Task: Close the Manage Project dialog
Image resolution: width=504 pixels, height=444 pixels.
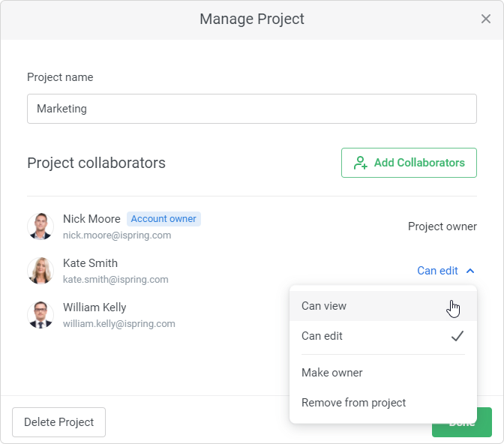Action: point(486,19)
